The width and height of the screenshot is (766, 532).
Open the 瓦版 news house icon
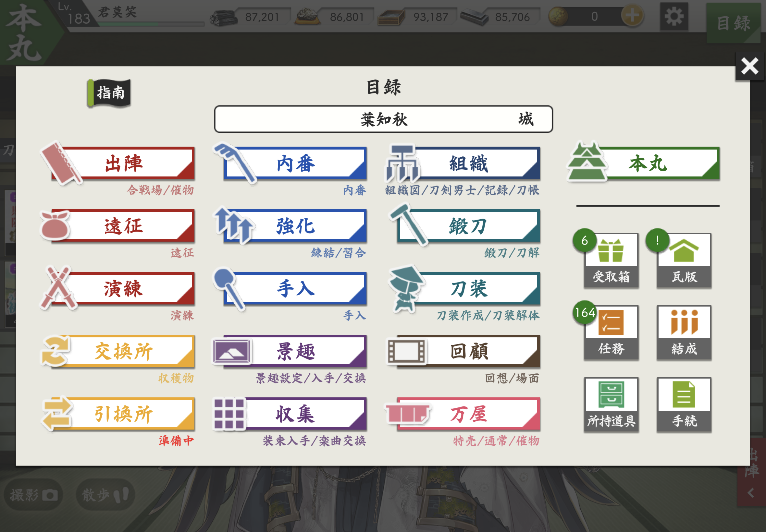(684, 260)
